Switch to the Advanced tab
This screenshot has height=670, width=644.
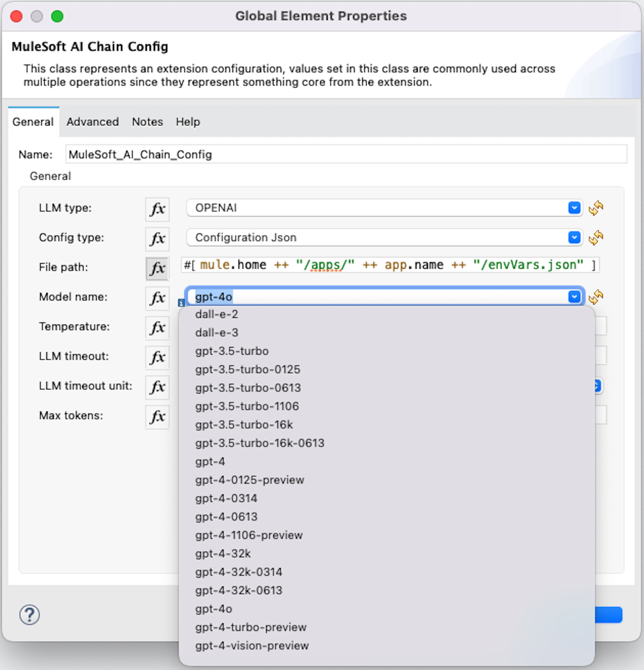pos(92,122)
